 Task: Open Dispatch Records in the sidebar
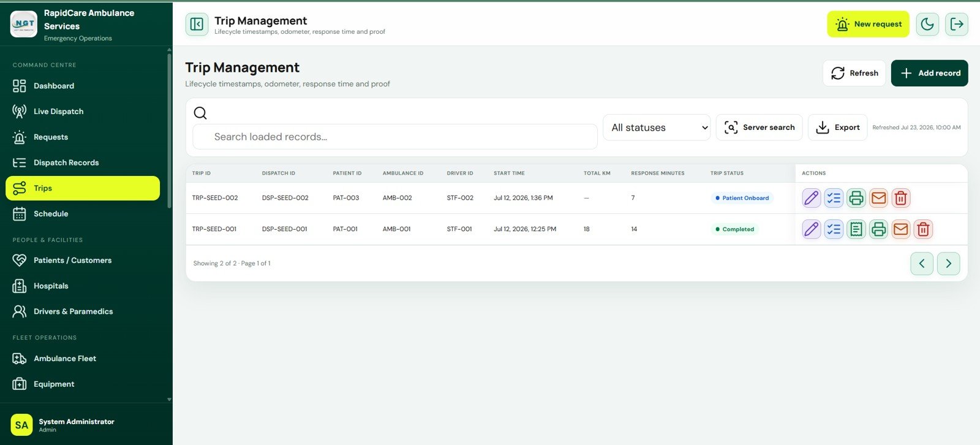click(x=83, y=162)
